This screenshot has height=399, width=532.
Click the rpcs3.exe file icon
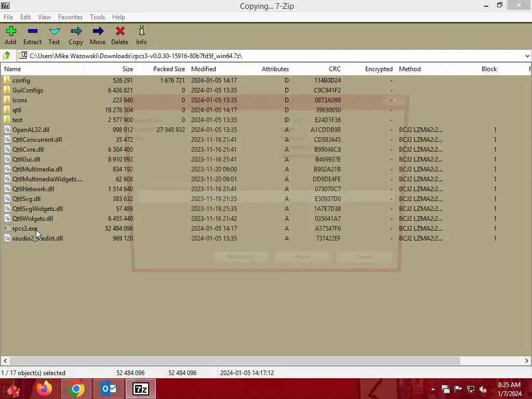tap(7, 229)
